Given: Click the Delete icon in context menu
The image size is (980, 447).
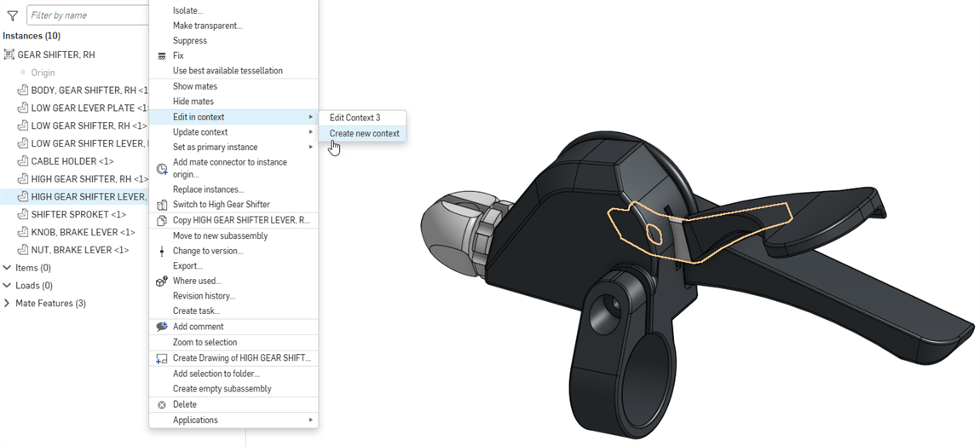Looking at the screenshot, I should click(x=162, y=404).
